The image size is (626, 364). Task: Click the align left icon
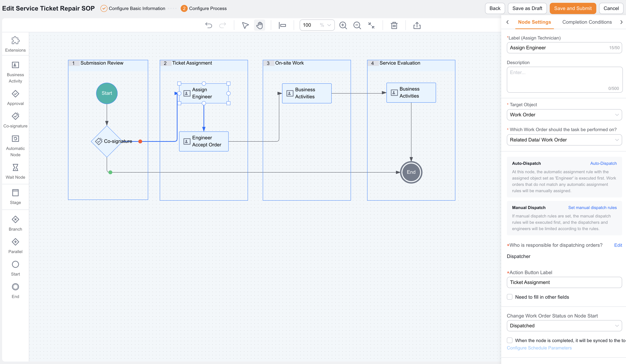tap(282, 25)
